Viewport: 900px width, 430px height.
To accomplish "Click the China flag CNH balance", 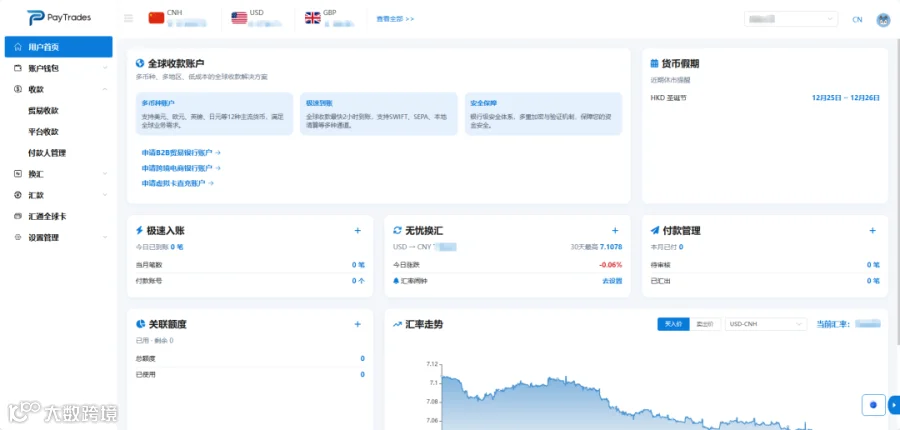I will pyautogui.click(x=177, y=18).
